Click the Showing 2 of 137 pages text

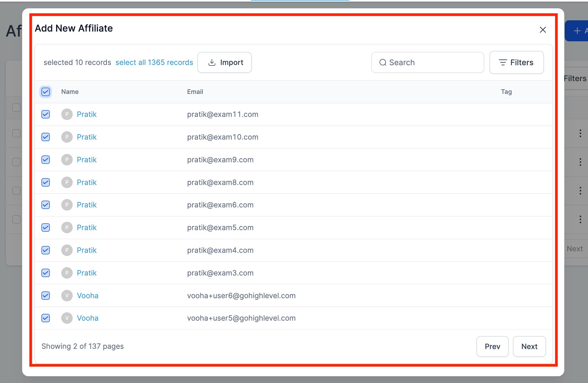[83, 346]
